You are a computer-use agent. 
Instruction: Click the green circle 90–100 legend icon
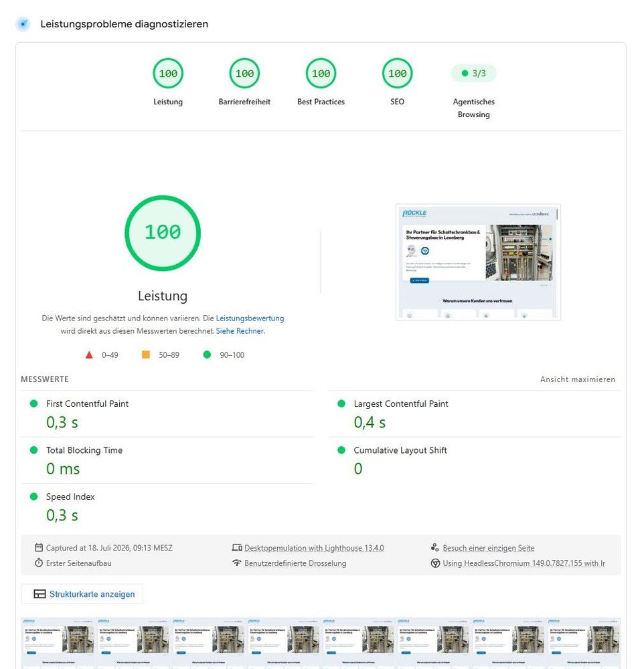pyautogui.click(x=207, y=355)
